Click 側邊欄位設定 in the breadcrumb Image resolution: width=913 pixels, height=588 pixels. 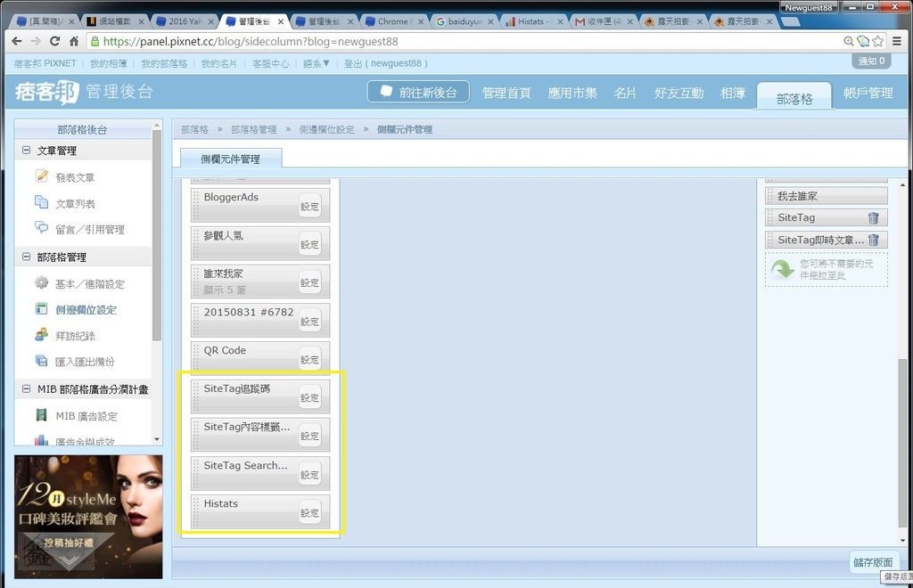(326, 130)
